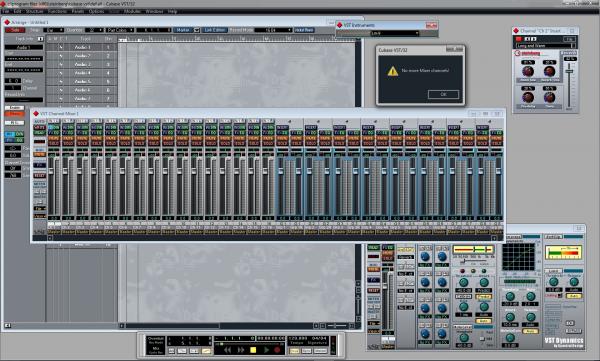
Task: Open the Help menu
Action: [x=172, y=11]
